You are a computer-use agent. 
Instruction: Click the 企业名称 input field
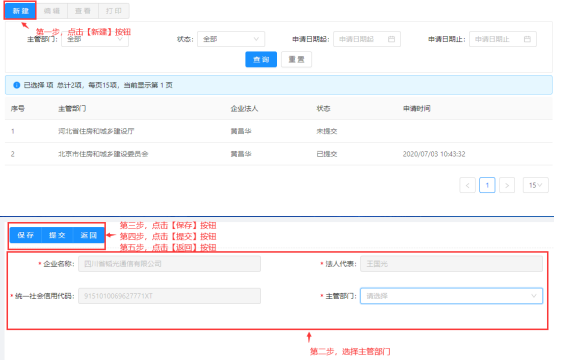click(169, 264)
